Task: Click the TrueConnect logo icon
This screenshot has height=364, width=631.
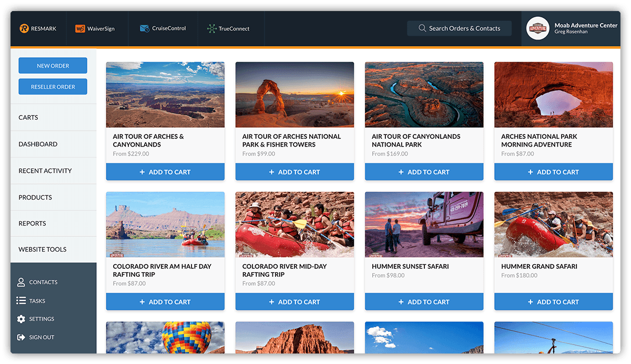Action: [212, 28]
